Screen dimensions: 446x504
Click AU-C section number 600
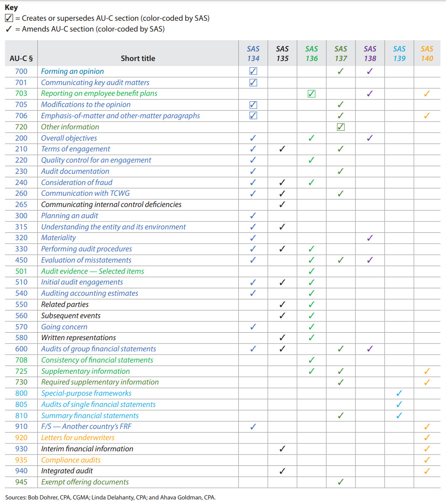click(21, 349)
